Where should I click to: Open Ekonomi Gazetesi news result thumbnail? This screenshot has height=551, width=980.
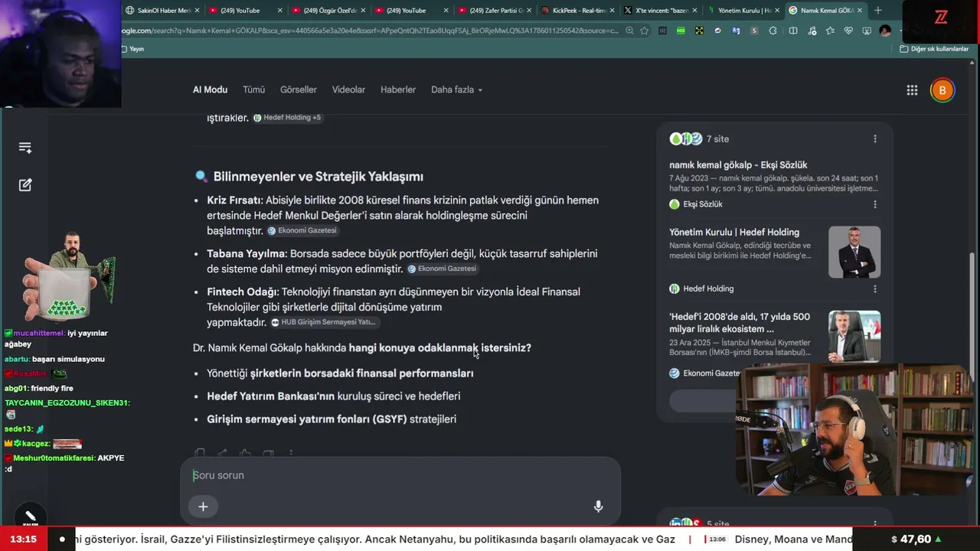[854, 336]
